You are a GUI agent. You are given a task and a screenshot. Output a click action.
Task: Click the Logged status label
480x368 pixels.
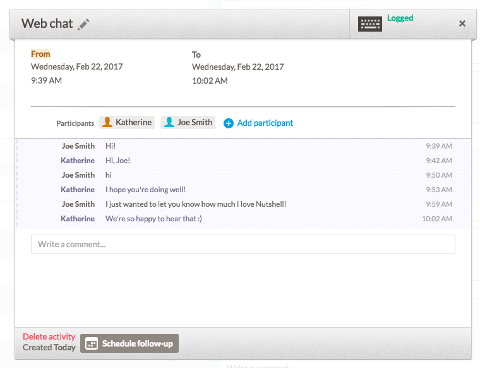(400, 18)
